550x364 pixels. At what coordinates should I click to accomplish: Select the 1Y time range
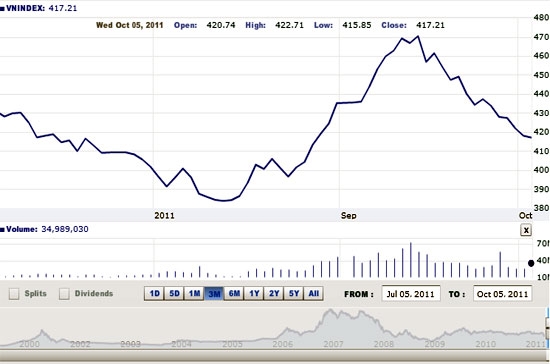click(254, 294)
